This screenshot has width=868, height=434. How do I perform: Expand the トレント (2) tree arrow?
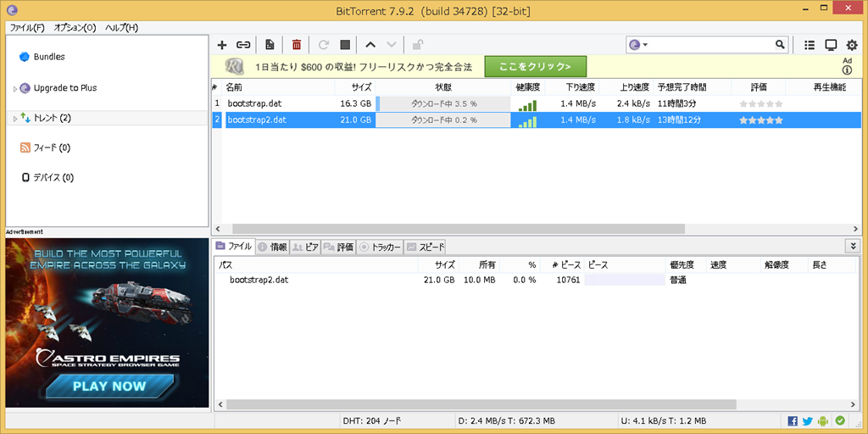15,118
